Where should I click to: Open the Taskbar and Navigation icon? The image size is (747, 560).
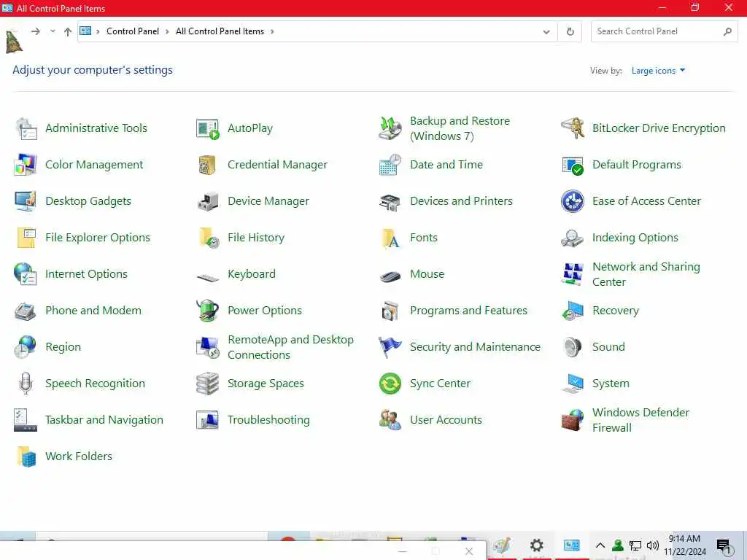(26, 420)
